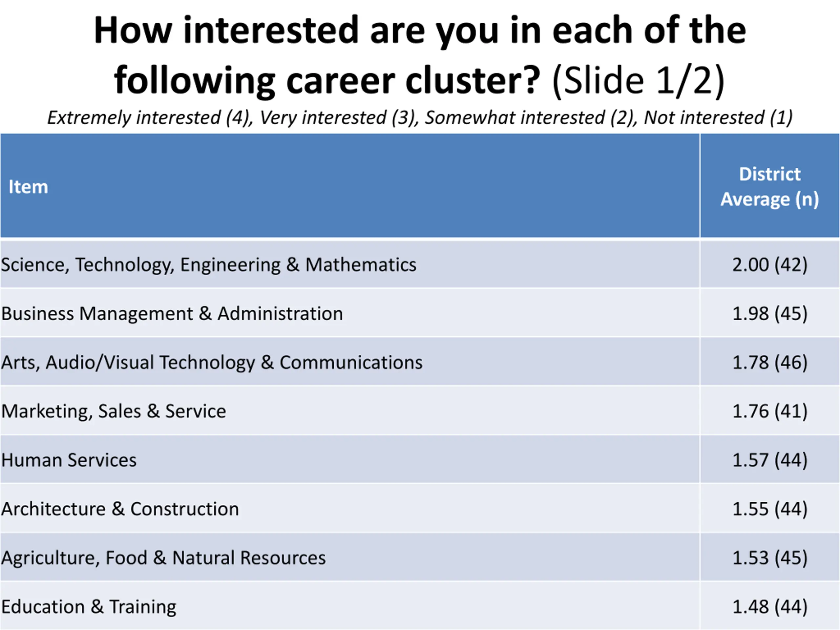Click the slide title heading text
Image resolution: width=840 pixels, height=630 pixels.
click(x=420, y=55)
